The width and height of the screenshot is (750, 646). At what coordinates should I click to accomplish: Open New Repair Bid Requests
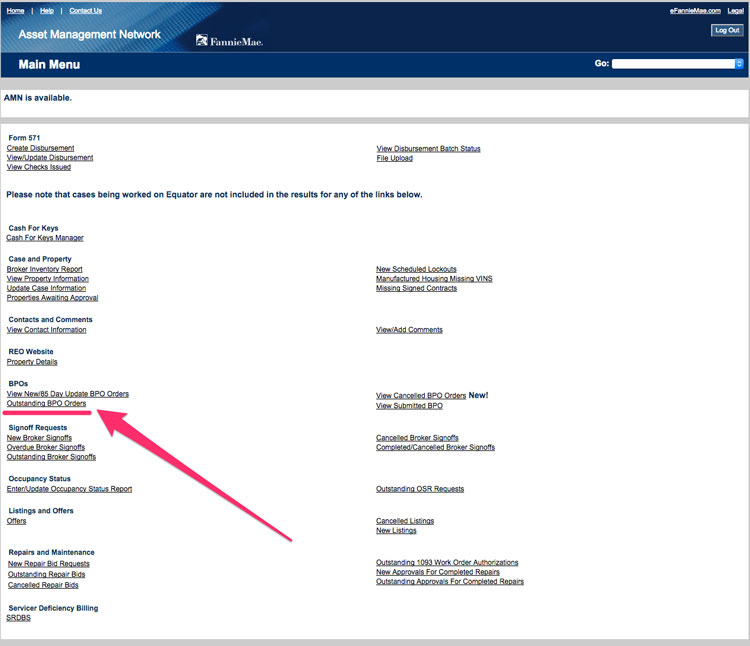[48, 564]
